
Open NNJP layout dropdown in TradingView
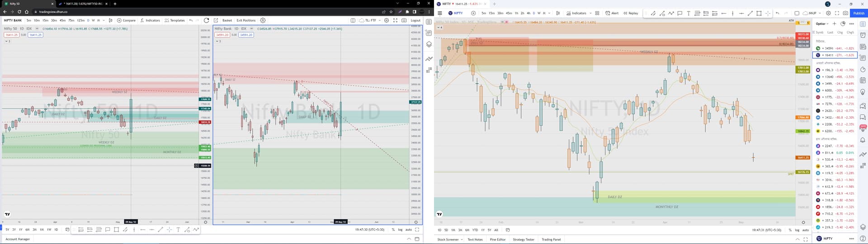pyautogui.click(x=812, y=13)
